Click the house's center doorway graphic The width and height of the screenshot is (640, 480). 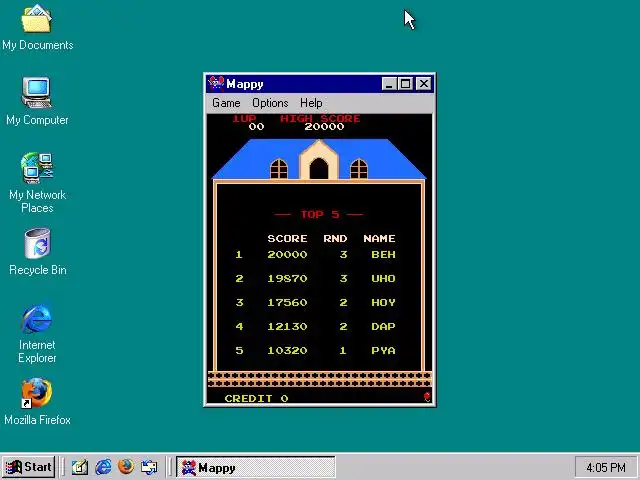click(x=319, y=168)
